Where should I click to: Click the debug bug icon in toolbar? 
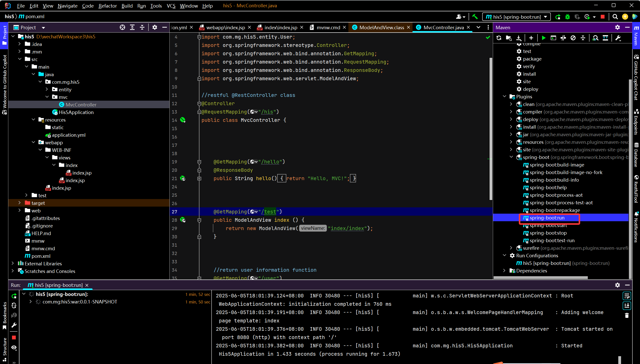click(x=568, y=17)
